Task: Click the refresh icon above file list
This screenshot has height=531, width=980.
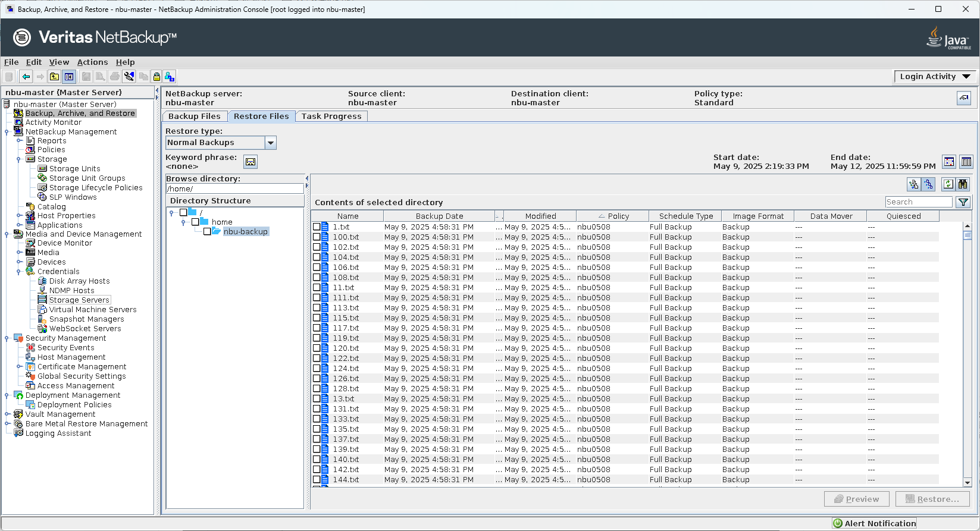Action: pyautogui.click(x=948, y=184)
